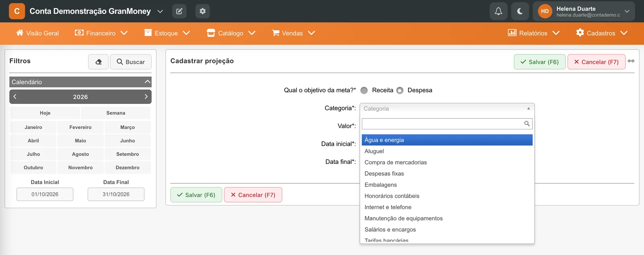Open the Relatórios menu
This screenshot has width=644, height=255.
tap(534, 33)
